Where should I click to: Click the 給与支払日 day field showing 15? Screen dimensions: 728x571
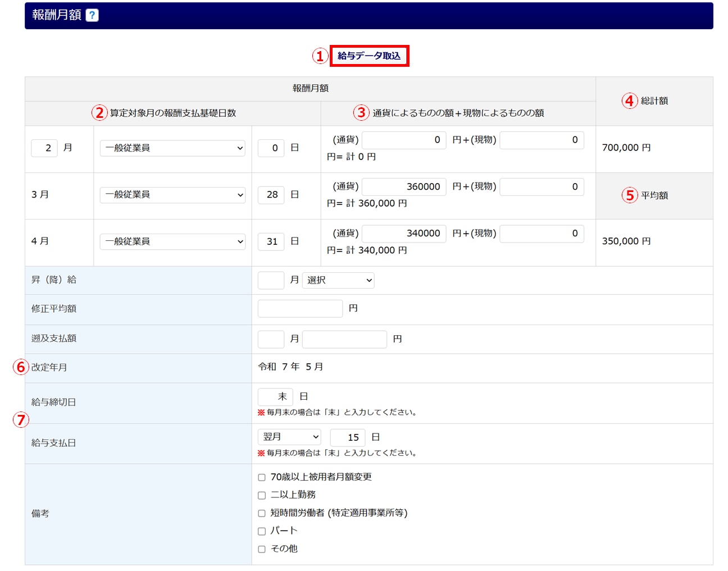[348, 437]
